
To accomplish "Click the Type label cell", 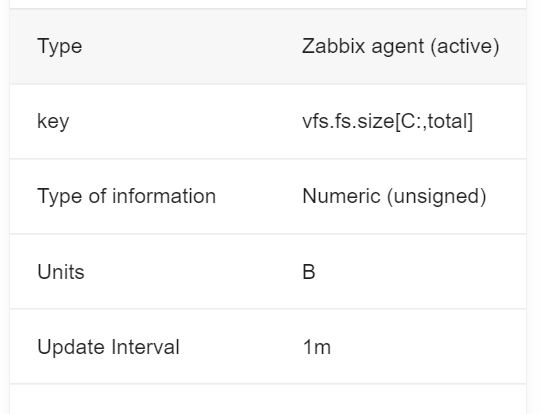I will 60,46.
